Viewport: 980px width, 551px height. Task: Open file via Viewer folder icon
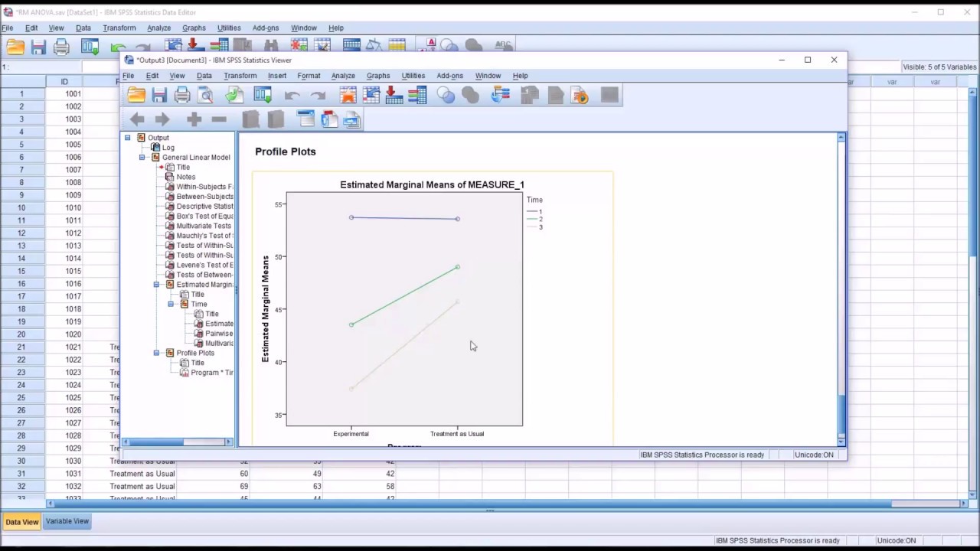(x=137, y=95)
